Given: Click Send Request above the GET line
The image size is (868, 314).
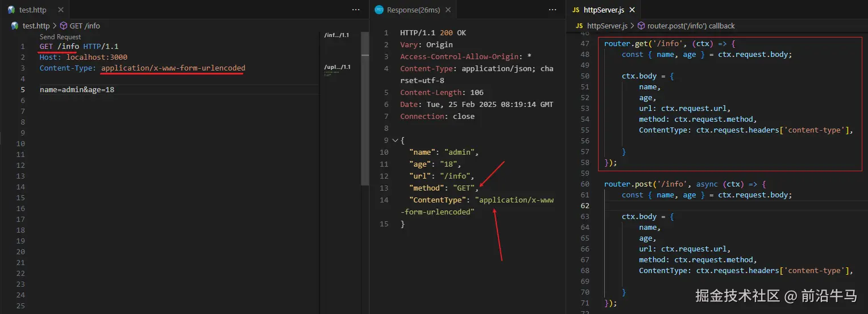Looking at the screenshot, I should [60, 37].
